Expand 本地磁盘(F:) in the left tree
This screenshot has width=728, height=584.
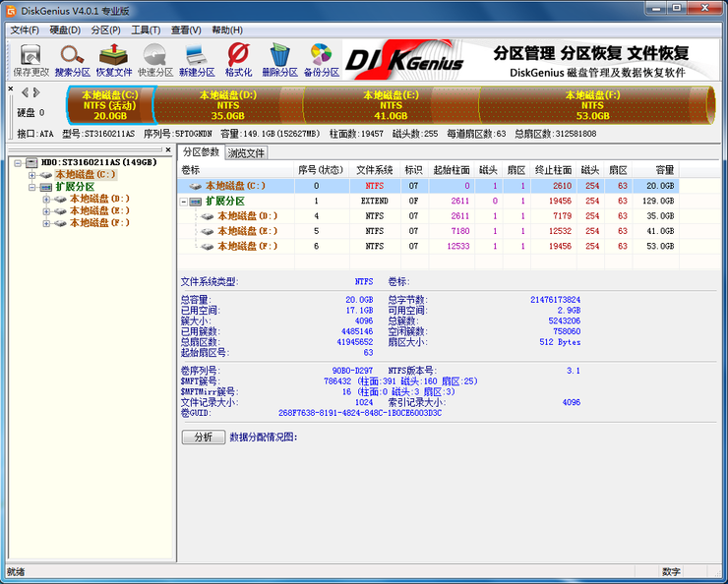pyautogui.click(x=46, y=223)
